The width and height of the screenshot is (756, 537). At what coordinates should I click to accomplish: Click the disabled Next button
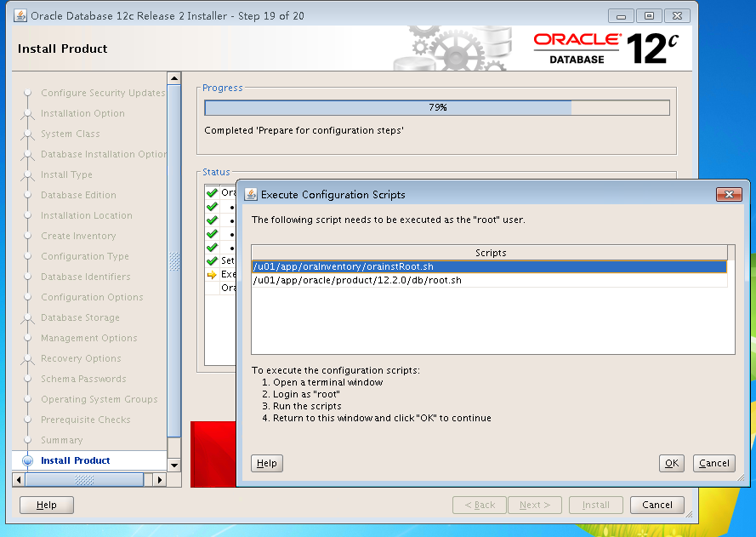[535, 506]
